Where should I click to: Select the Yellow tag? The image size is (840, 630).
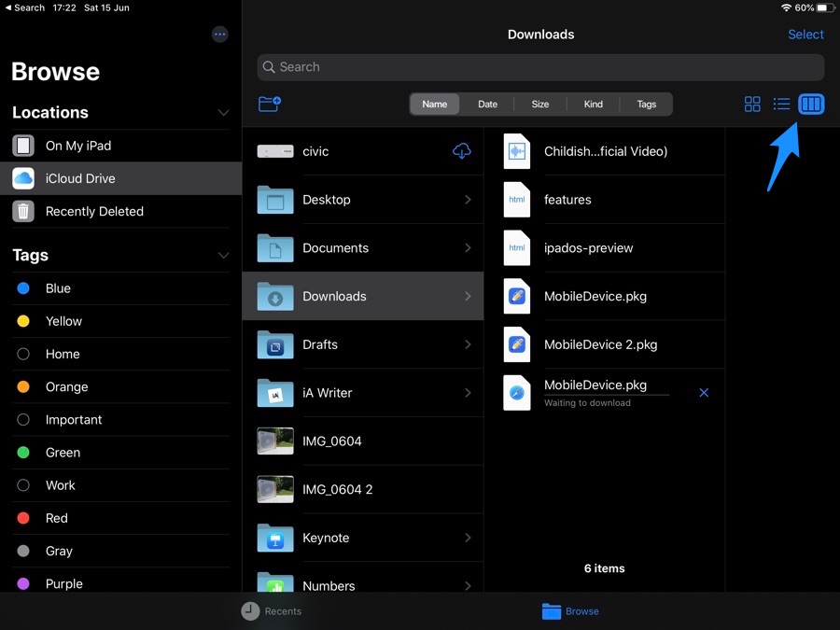click(x=121, y=321)
